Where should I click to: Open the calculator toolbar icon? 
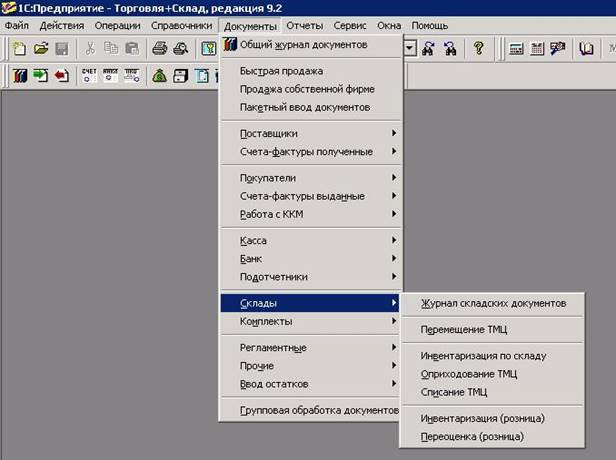(516, 48)
